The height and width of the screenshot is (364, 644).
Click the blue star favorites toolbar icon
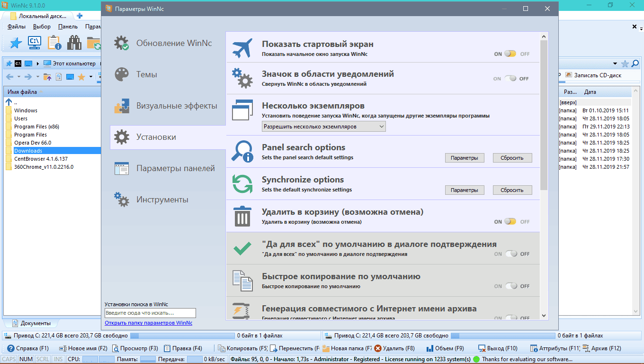[16, 43]
